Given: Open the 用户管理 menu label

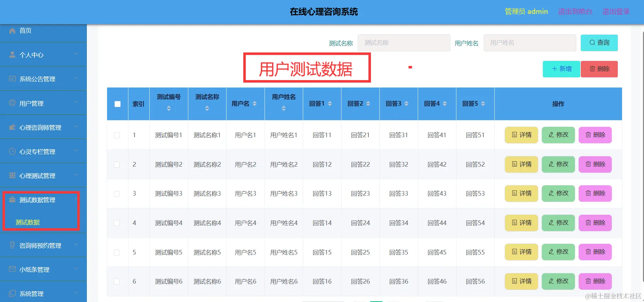Looking at the screenshot, I should 31,104.
